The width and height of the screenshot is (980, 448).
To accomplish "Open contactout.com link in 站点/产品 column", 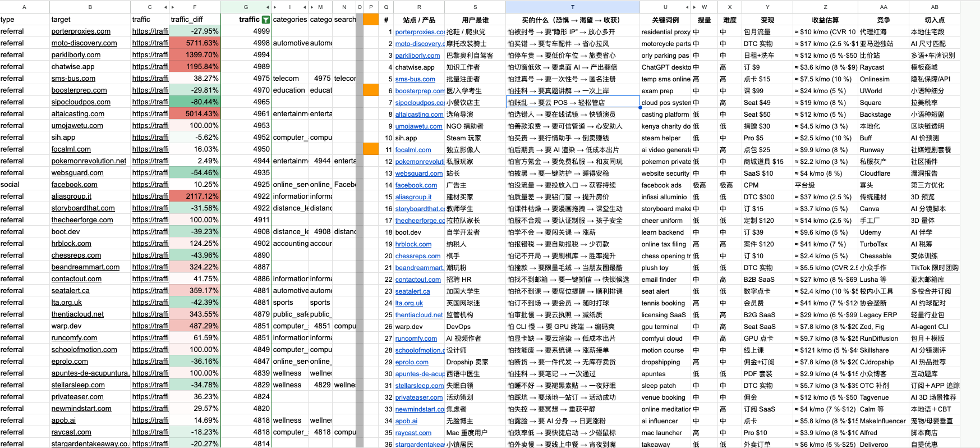I will click(x=418, y=280).
